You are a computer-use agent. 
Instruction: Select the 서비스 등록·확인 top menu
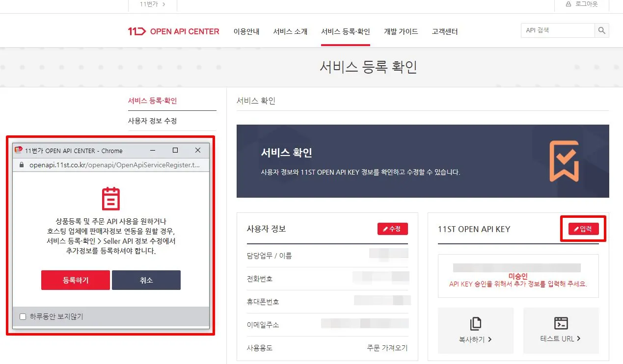coord(346,31)
